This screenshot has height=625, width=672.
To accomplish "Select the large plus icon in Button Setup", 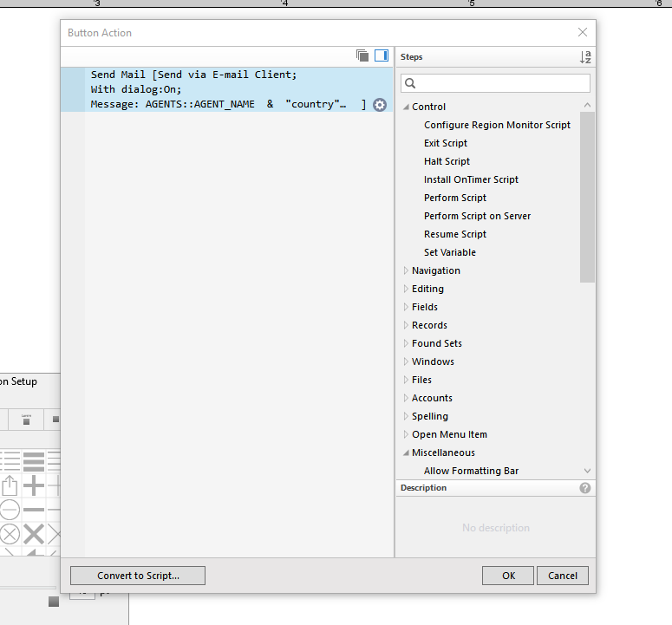I will click(34, 485).
